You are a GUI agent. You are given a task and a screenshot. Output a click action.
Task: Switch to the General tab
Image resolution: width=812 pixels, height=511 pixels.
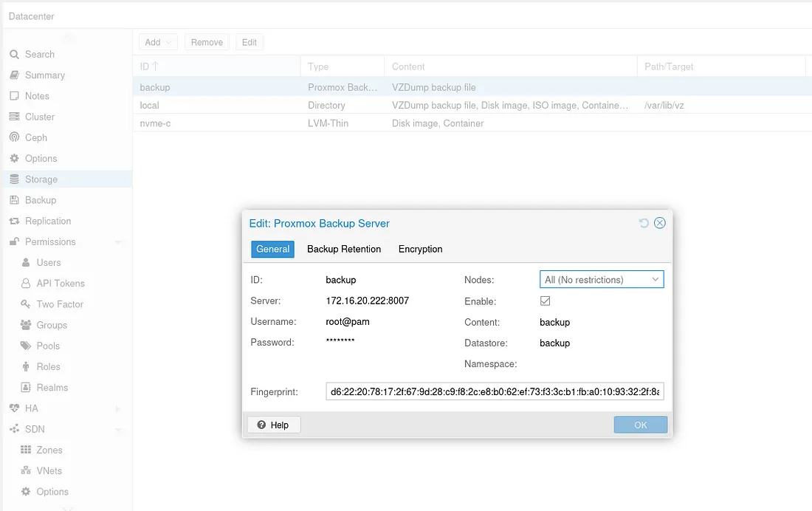pyautogui.click(x=273, y=250)
